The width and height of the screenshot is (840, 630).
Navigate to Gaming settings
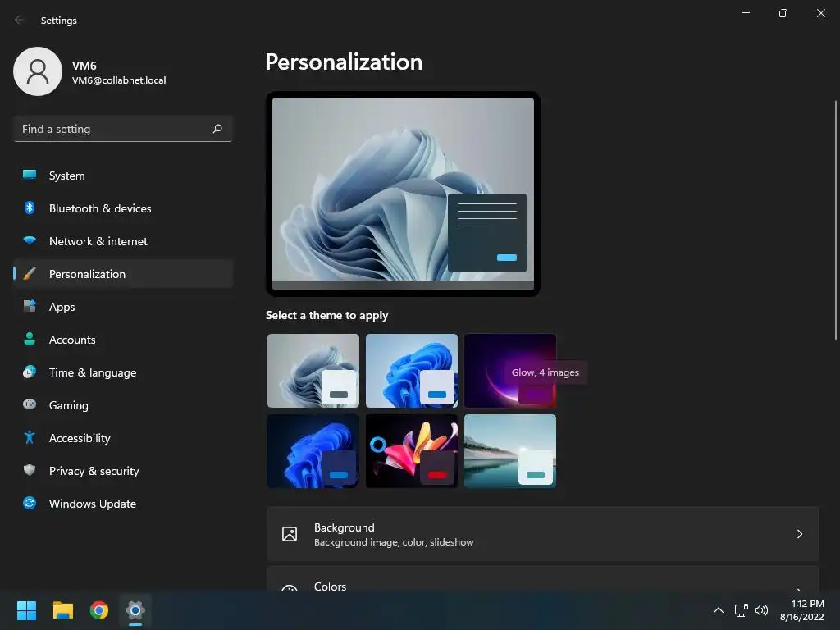[123, 405]
